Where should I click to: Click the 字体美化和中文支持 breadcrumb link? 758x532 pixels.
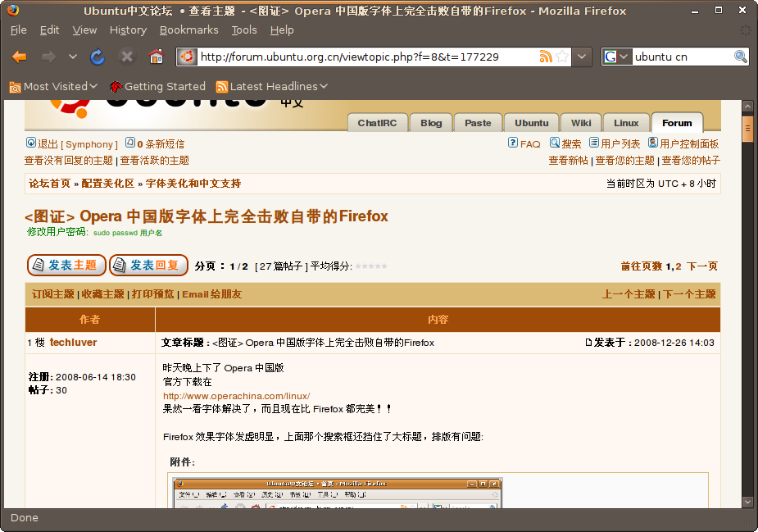(x=193, y=184)
